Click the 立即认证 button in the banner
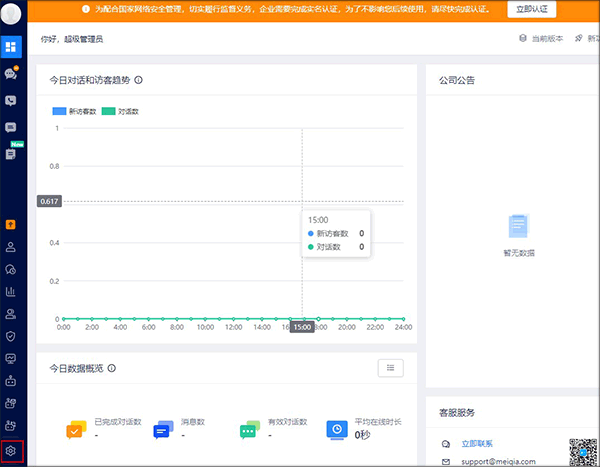This screenshot has height=467, width=600. coord(534,9)
